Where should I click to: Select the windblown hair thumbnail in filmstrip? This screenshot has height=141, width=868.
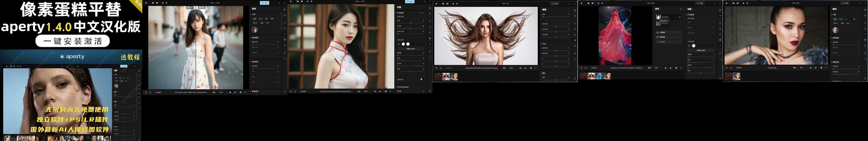click(x=446, y=77)
